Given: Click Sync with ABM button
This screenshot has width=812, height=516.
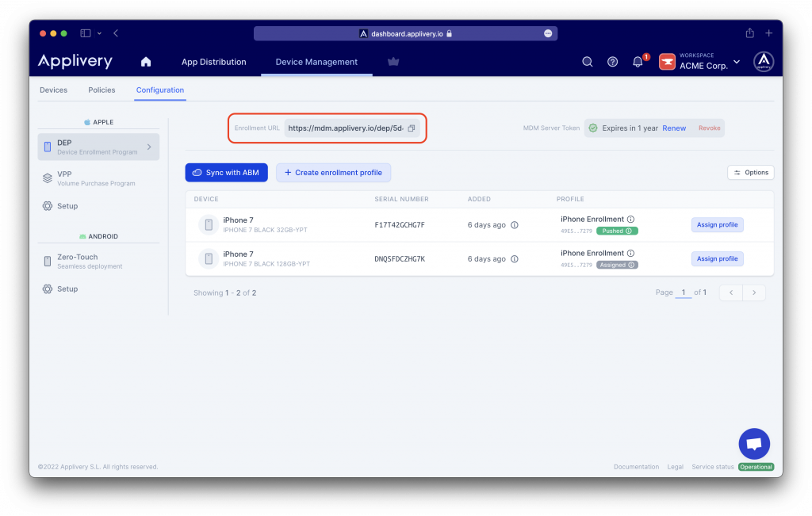Looking at the screenshot, I should (x=226, y=173).
